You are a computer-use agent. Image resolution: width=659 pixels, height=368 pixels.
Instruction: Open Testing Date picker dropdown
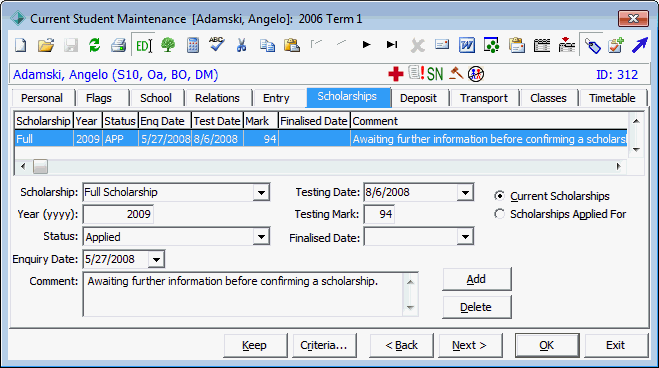465,192
